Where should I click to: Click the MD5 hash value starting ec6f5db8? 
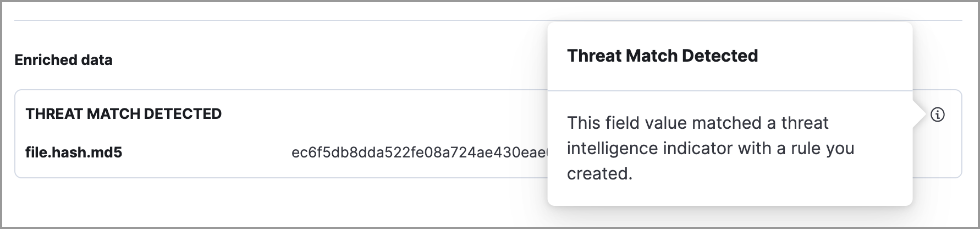click(419, 152)
